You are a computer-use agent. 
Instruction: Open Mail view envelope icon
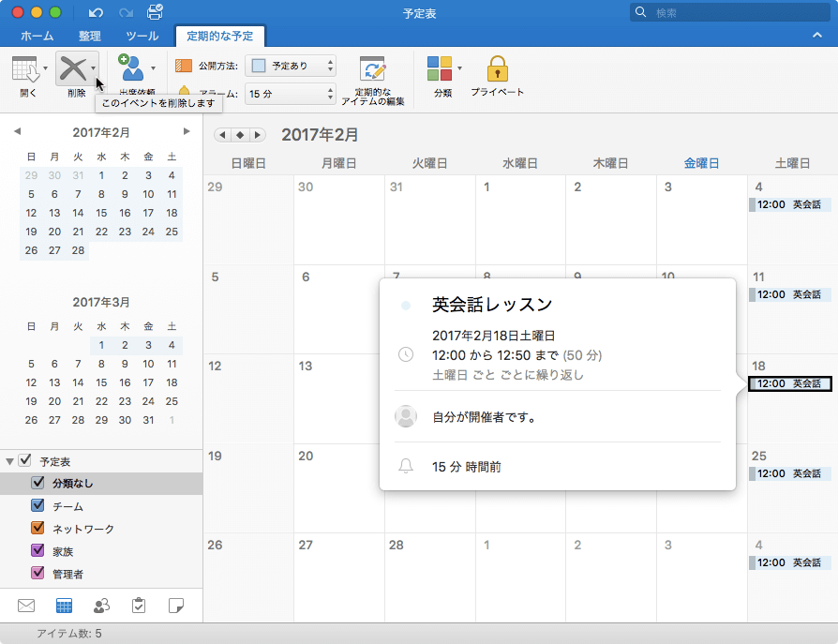26,606
